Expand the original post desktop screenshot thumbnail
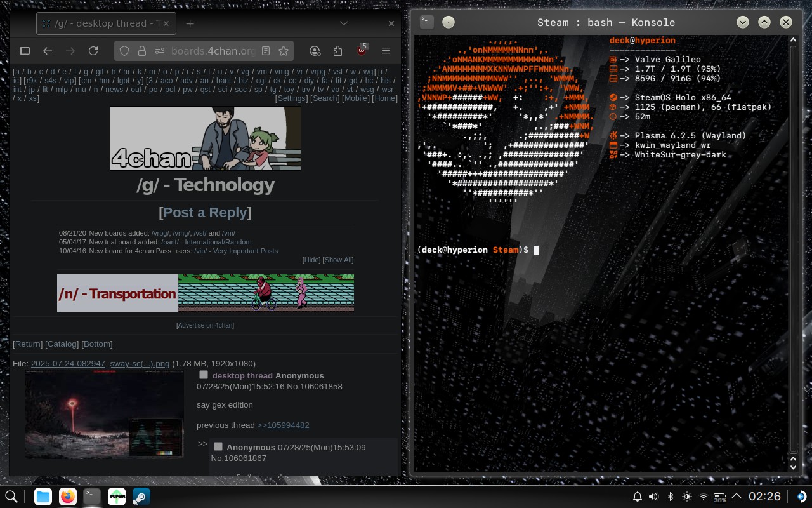 pyautogui.click(x=104, y=414)
